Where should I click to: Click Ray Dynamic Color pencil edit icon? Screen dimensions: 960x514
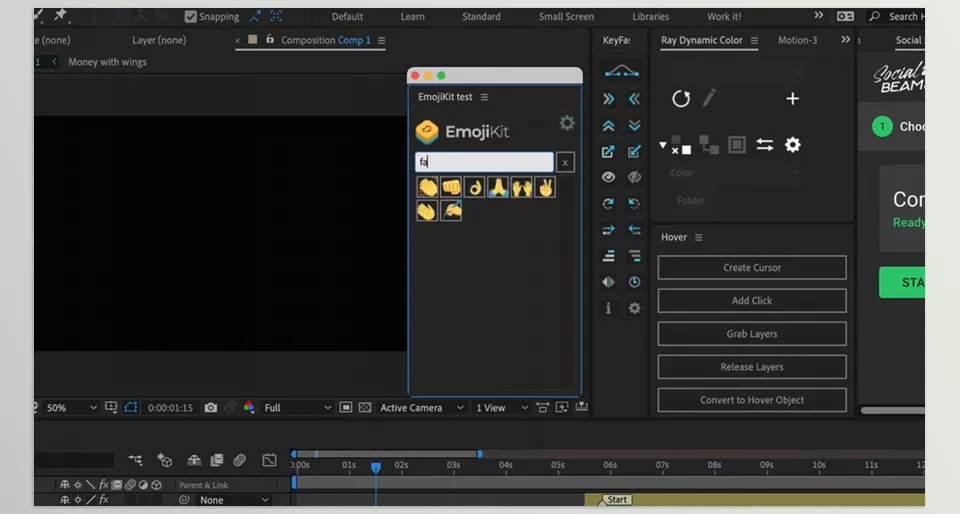[x=709, y=98]
